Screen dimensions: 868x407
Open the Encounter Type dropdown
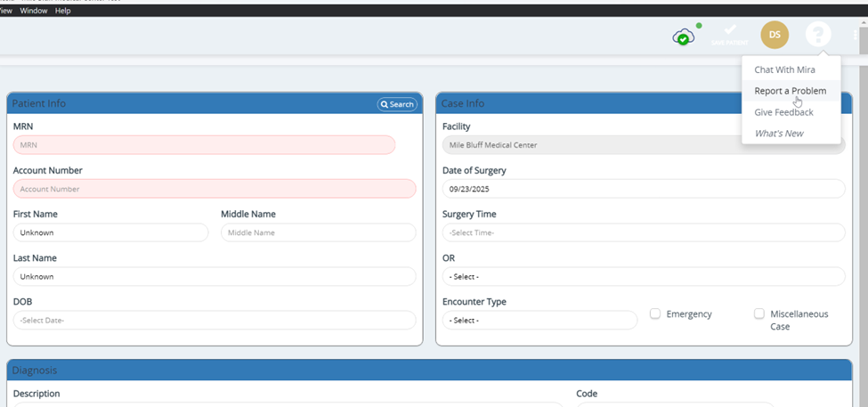point(539,320)
